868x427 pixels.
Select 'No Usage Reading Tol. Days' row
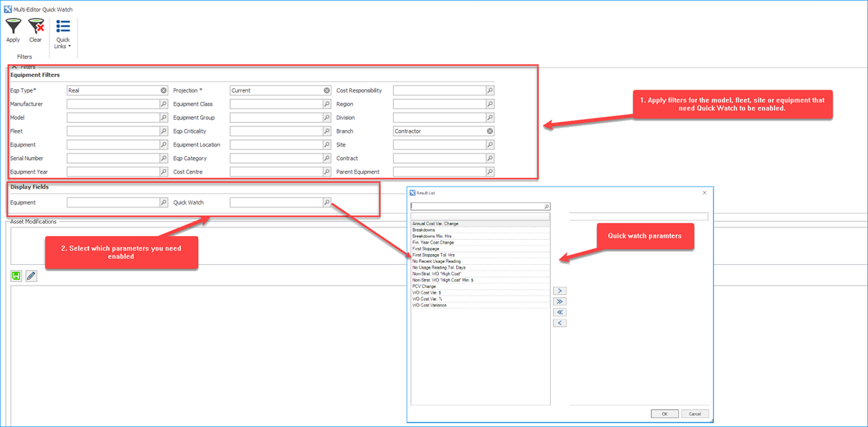pos(481,268)
